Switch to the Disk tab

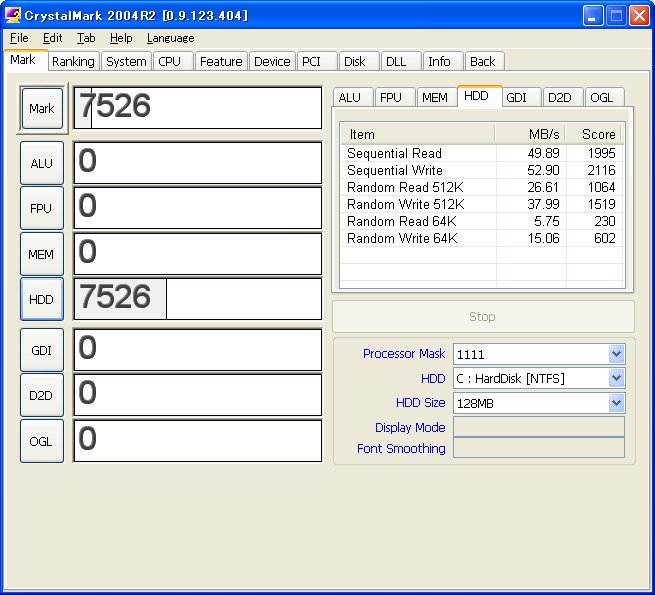tap(359, 61)
